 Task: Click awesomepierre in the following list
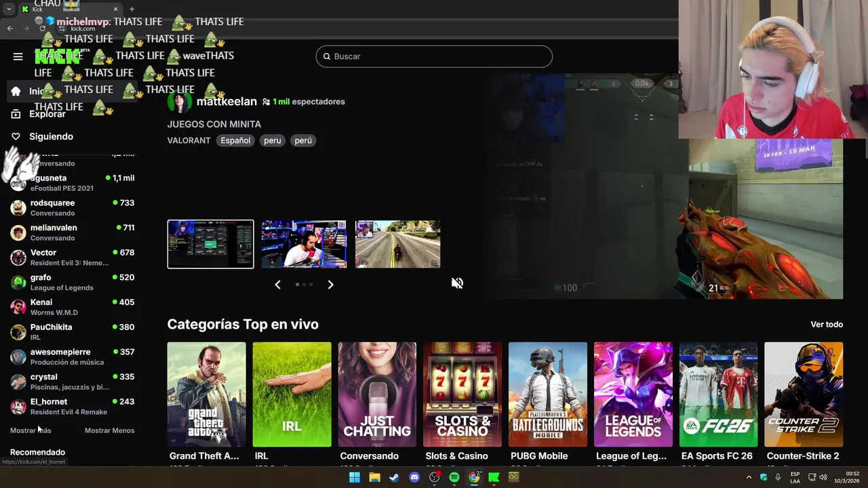[x=72, y=357]
